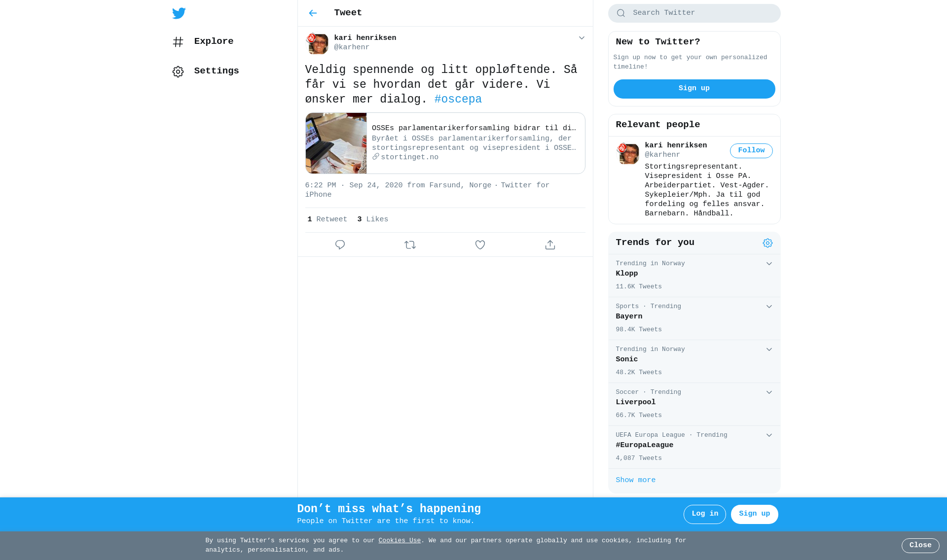Retweet using the retweet icon

click(x=410, y=245)
